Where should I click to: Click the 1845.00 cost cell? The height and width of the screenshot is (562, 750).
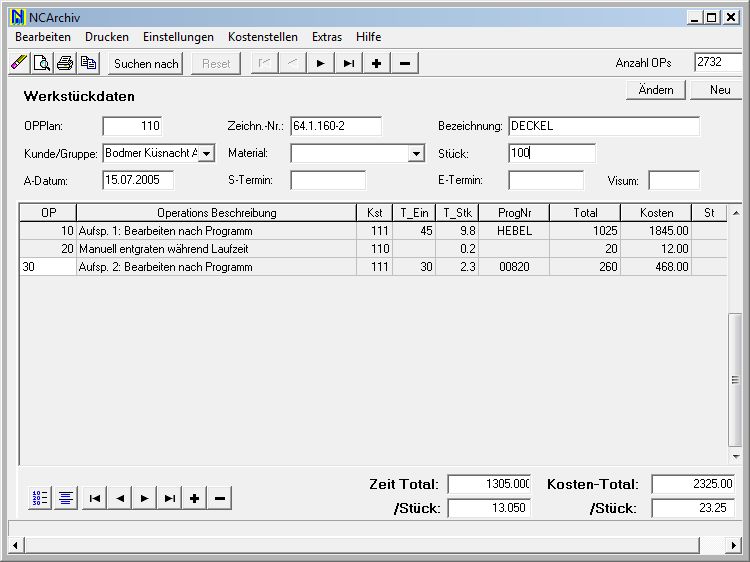(656, 231)
